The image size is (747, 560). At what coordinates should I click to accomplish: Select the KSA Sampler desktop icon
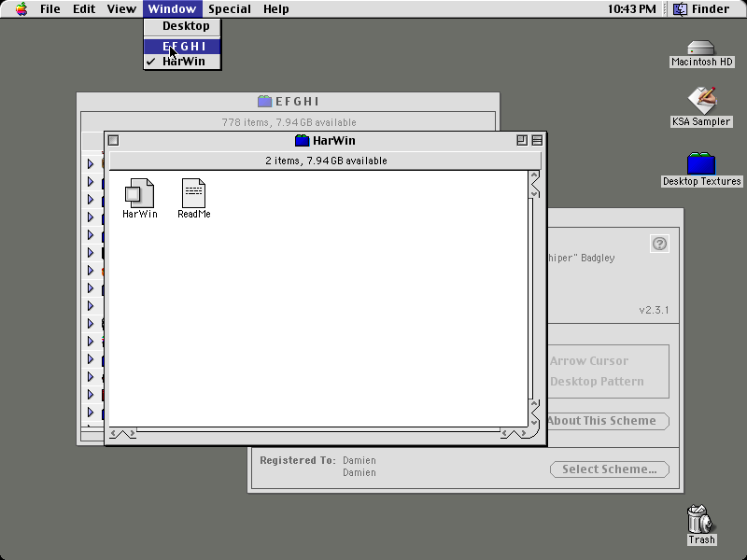(x=701, y=100)
